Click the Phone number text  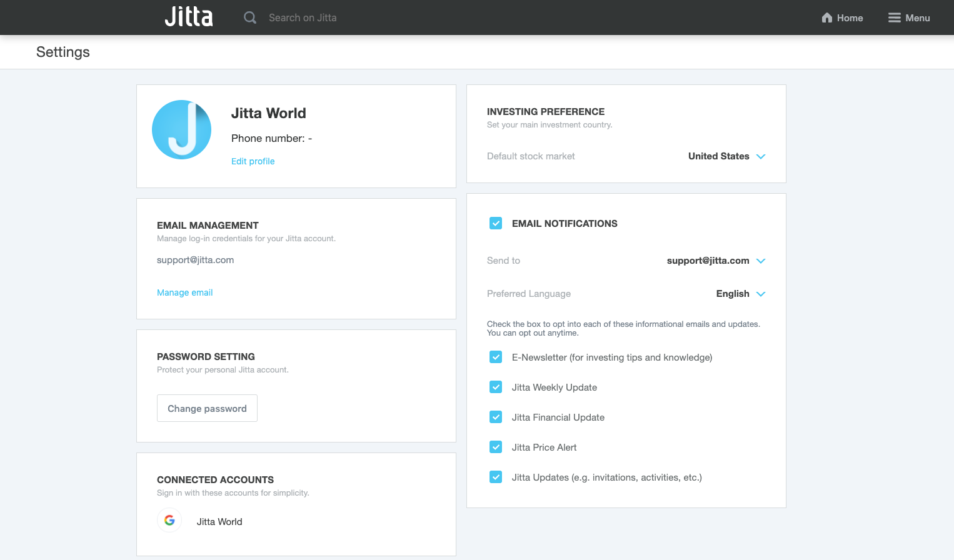[271, 138]
